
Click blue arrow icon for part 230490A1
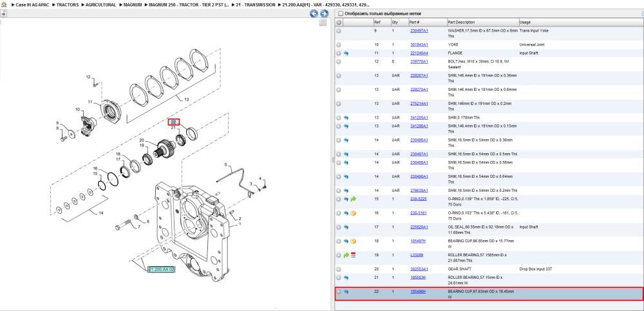pyautogui.click(x=346, y=176)
